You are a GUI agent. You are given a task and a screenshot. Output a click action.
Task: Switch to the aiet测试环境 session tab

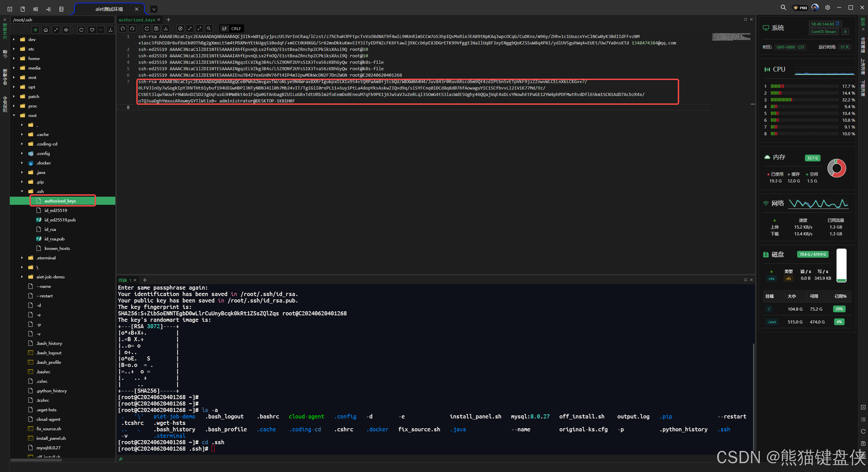coord(108,9)
